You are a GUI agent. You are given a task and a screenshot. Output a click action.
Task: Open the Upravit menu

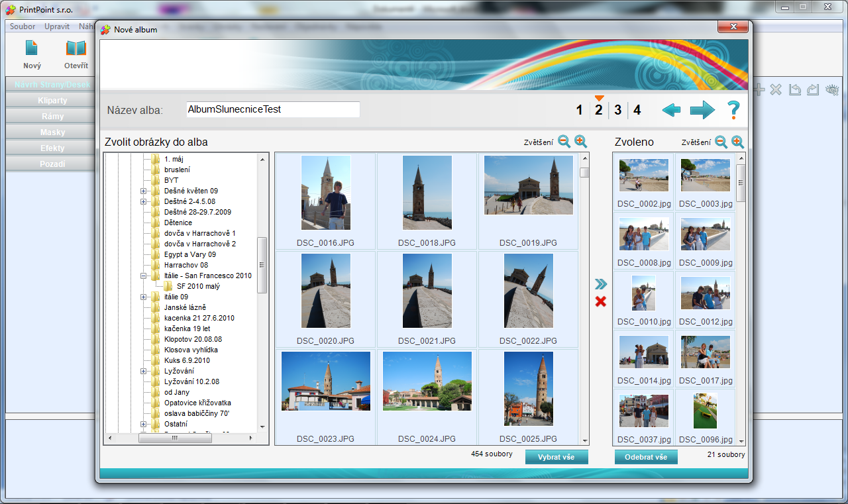pyautogui.click(x=57, y=26)
